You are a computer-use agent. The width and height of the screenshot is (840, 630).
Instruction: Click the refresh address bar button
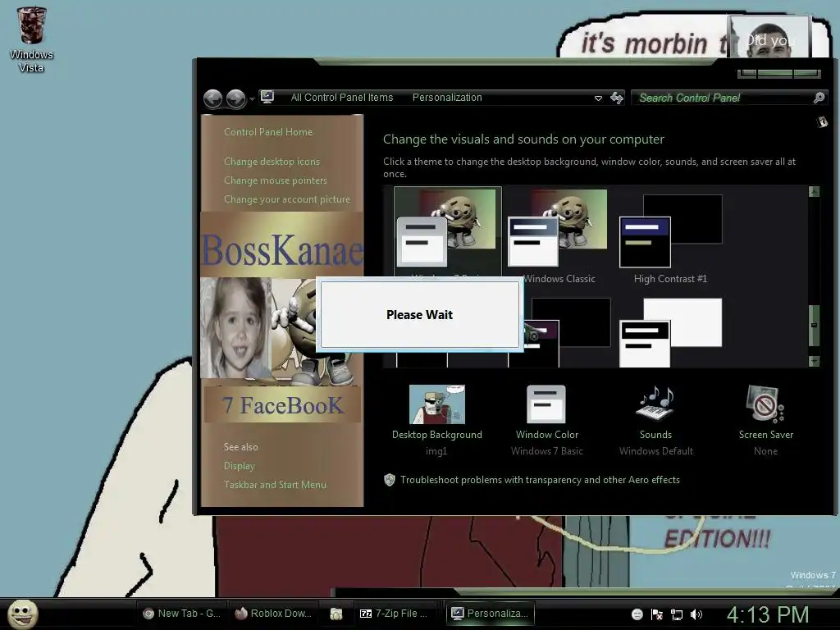617,98
